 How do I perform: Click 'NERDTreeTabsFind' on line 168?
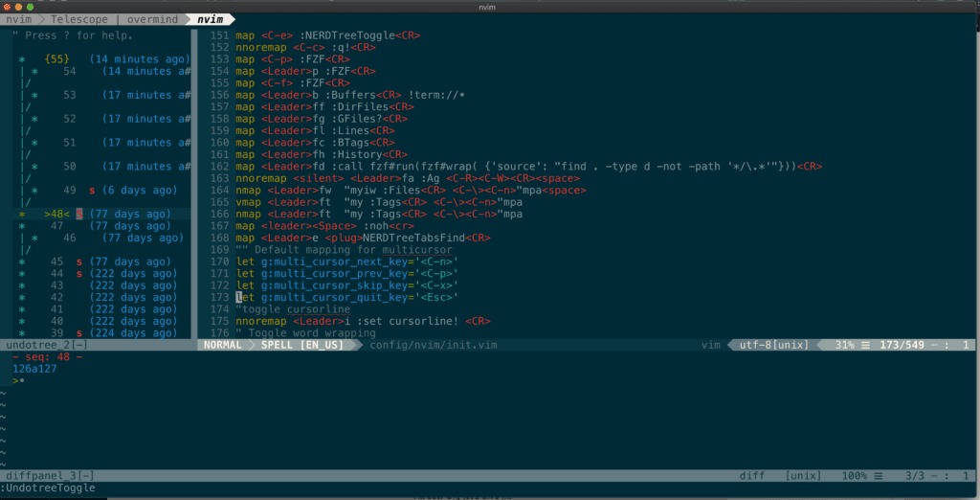[413, 238]
